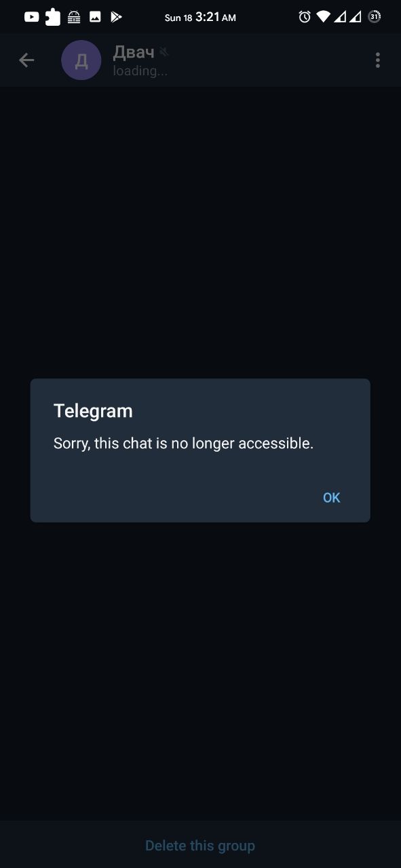The image size is (401, 868).
Task: Tap the puzzle piece notification icon
Action: point(53,17)
